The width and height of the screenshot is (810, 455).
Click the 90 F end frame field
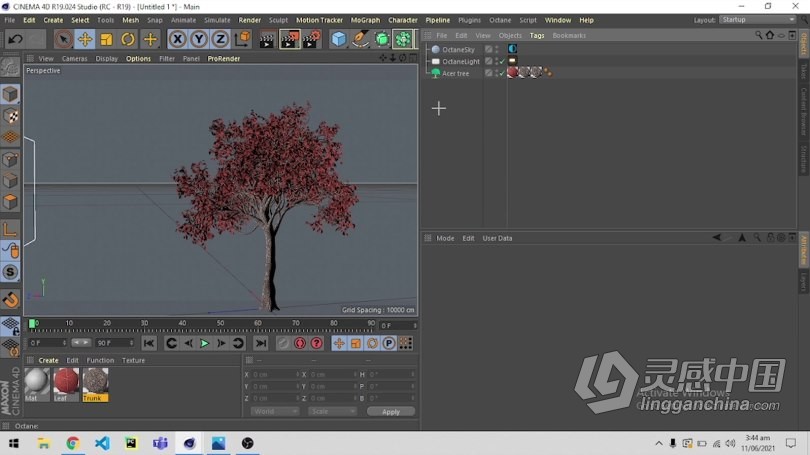[x=115, y=343]
